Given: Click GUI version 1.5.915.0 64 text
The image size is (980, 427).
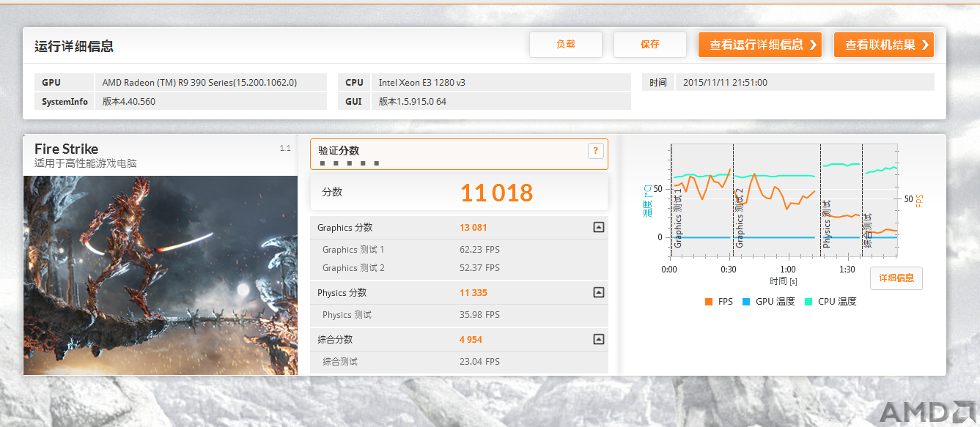Looking at the screenshot, I should pyautogui.click(x=412, y=102).
